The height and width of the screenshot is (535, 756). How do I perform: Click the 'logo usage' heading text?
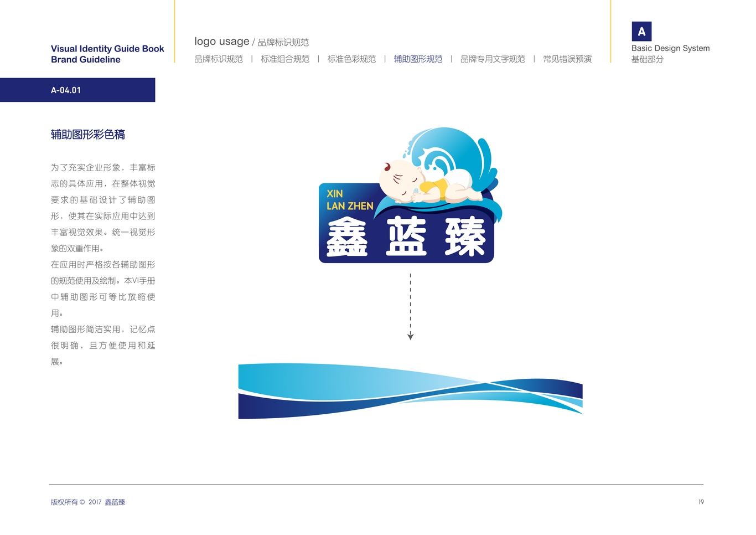pyautogui.click(x=222, y=42)
